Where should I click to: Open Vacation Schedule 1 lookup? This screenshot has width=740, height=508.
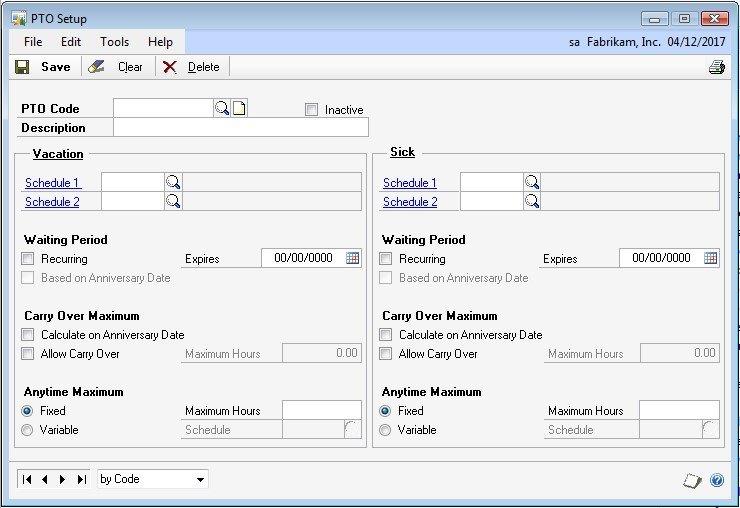pyautogui.click(x=173, y=182)
